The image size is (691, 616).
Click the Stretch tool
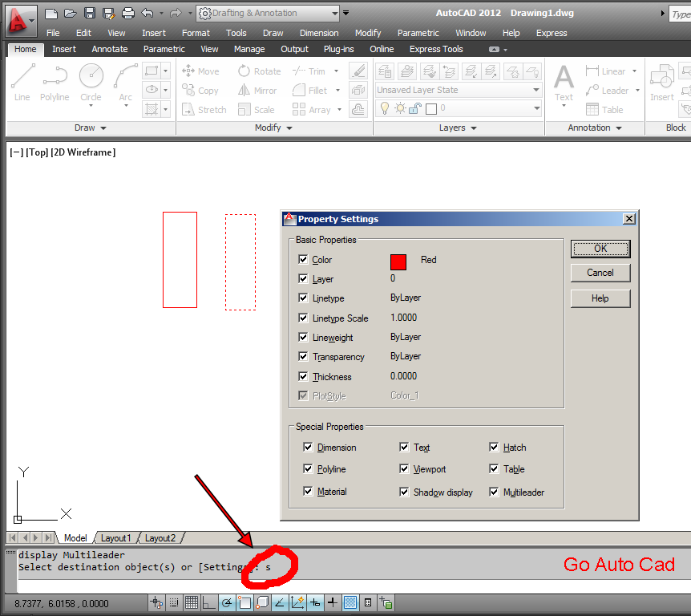coord(204,109)
